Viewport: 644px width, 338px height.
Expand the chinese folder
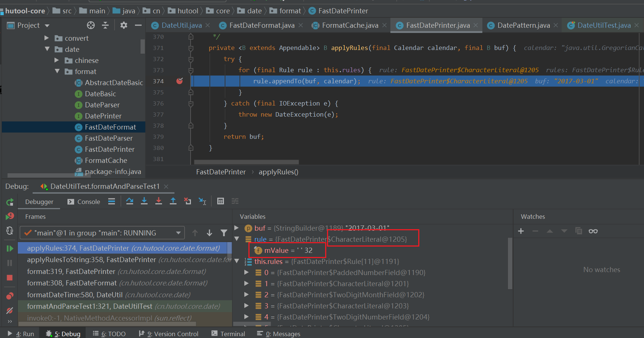(57, 60)
